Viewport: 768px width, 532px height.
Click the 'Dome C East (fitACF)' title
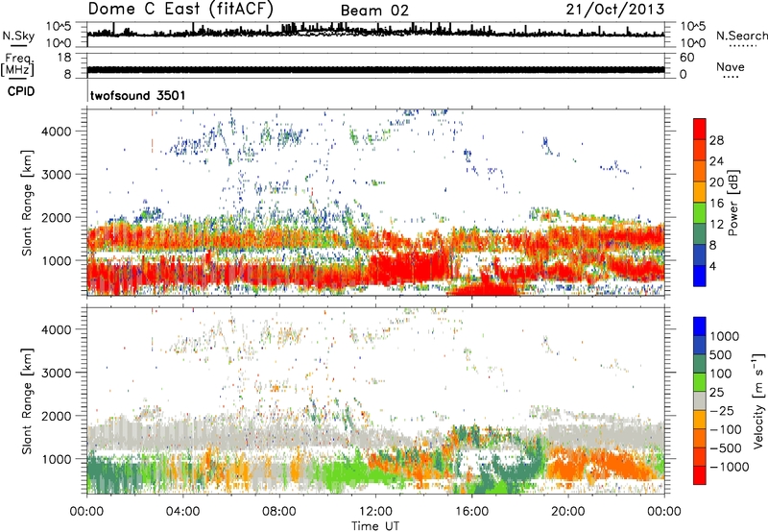pos(180,9)
